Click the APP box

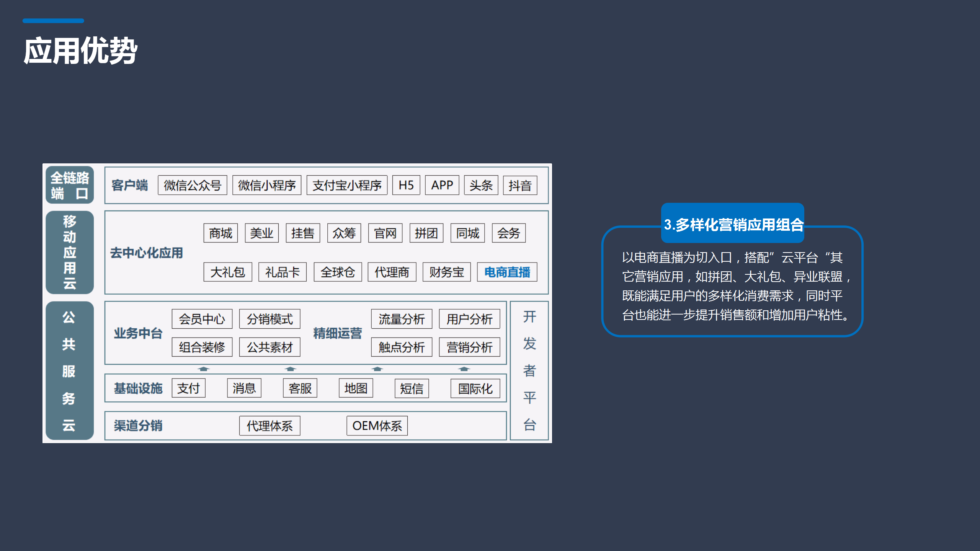tap(442, 185)
